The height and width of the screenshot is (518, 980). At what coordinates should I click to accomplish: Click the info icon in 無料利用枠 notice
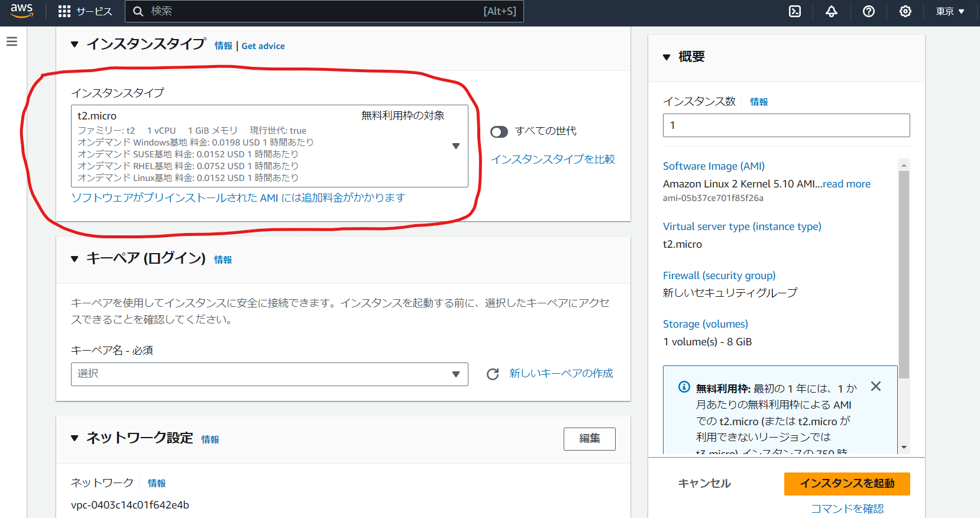(x=684, y=387)
